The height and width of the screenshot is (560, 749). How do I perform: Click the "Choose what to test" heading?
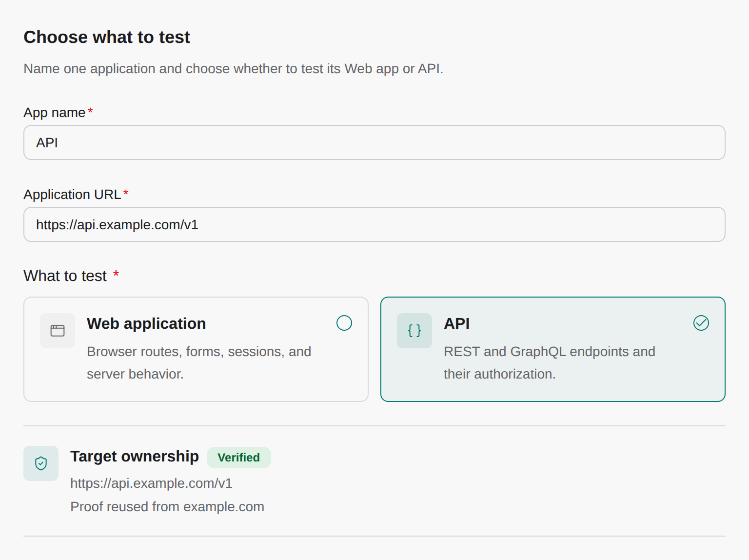click(107, 37)
